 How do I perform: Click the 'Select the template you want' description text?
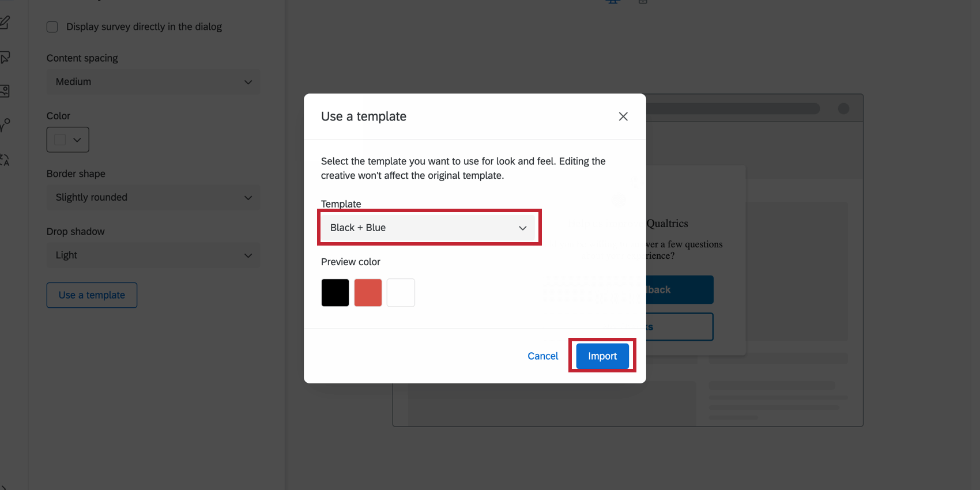tap(463, 168)
